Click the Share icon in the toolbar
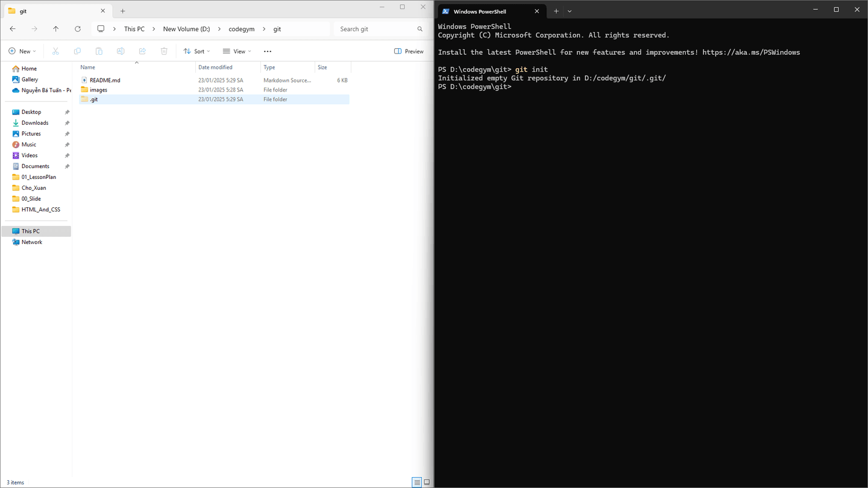 [142, 51]
